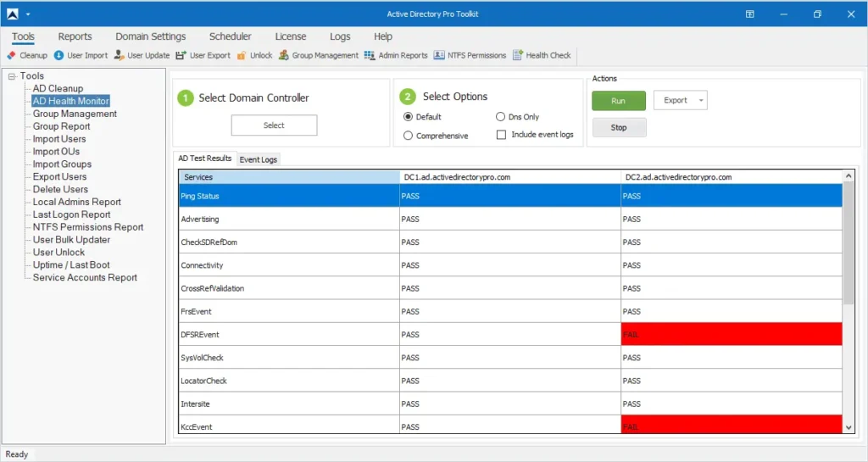Click the User Update toolbar icon
Viewport: 868px width, 462px height.
point(119,55)
